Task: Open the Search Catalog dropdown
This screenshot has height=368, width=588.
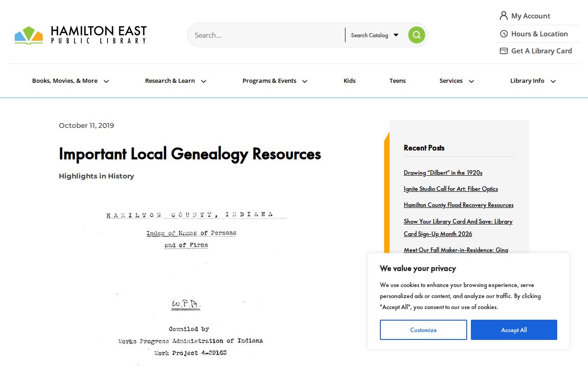Action: coord(374,35)
